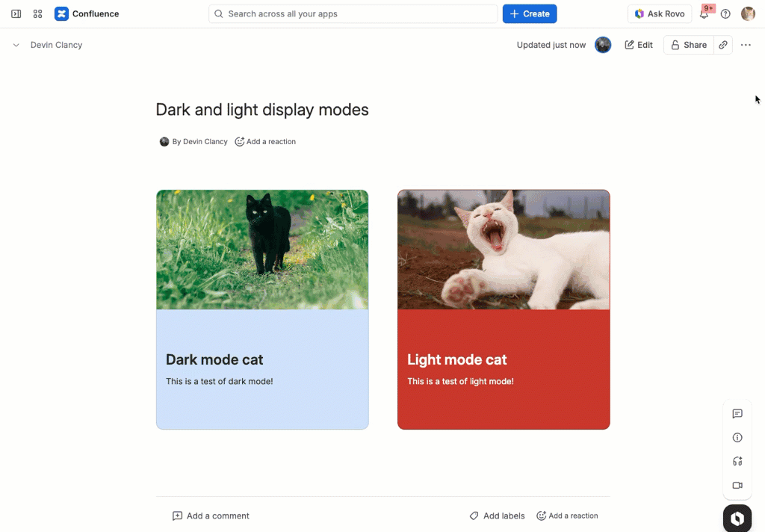The image size is (765, 532).
Task: Add a reaction next to the author byline
Action: 264,141
